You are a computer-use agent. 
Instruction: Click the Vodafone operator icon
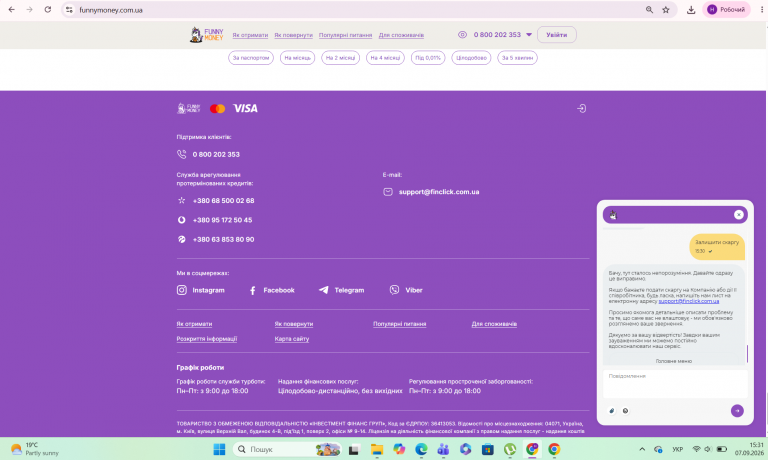[x=182, y=220]
